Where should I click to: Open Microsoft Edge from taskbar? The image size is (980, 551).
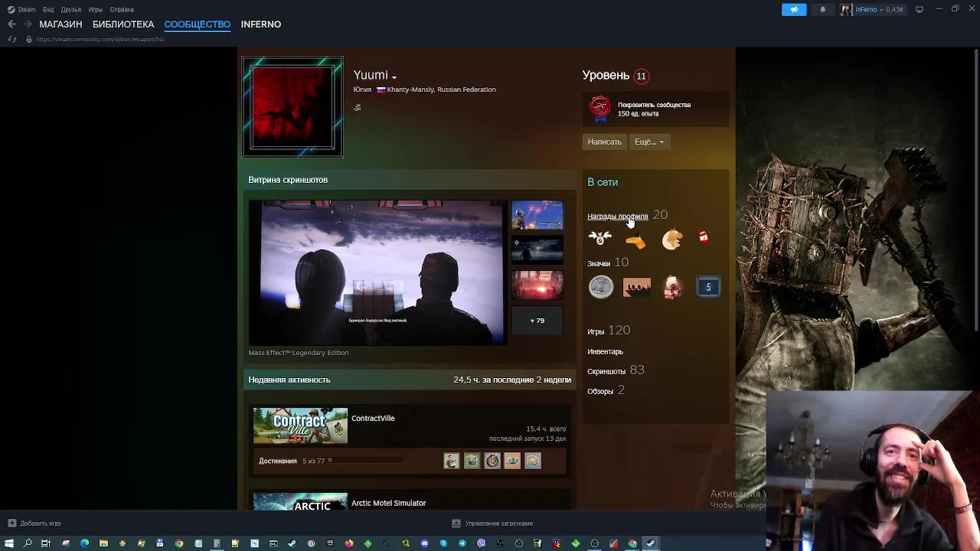pos(84,543)
